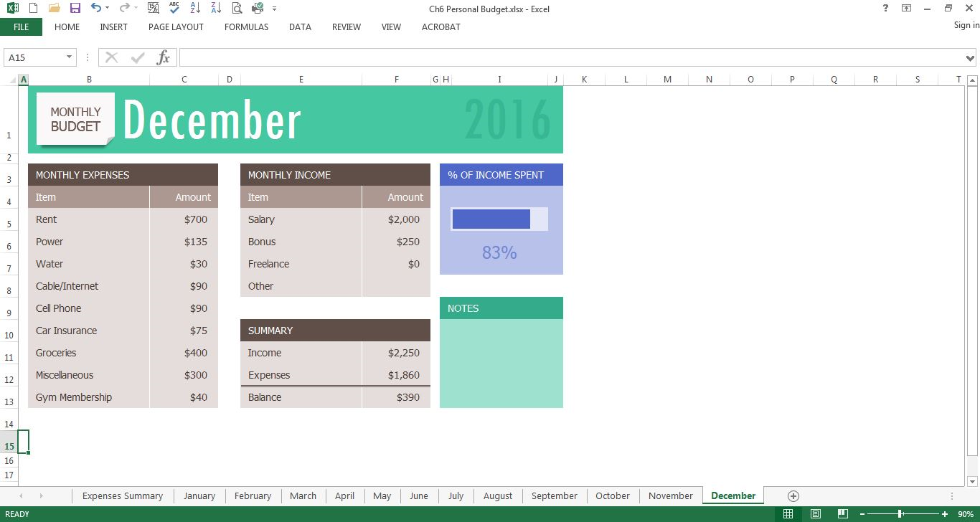Open the Redo history dropdown arrow
The image size is (980, 522).
[x=136, y=9]
